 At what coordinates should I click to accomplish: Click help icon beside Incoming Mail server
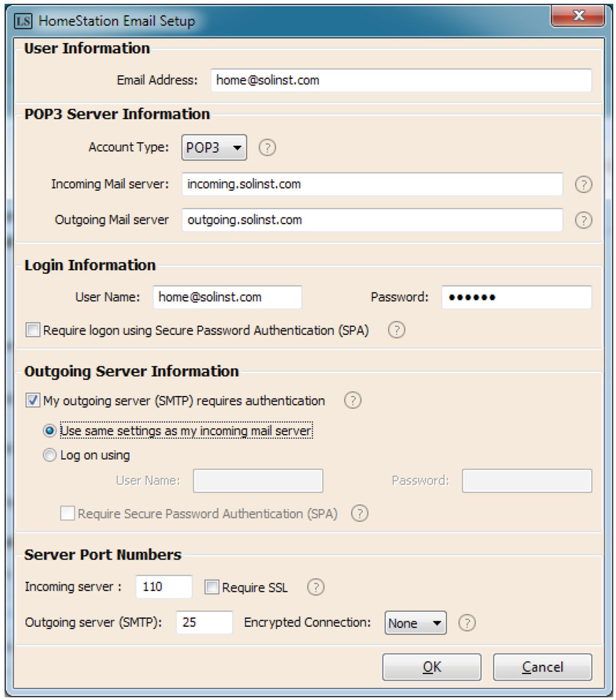click(584, 184)
